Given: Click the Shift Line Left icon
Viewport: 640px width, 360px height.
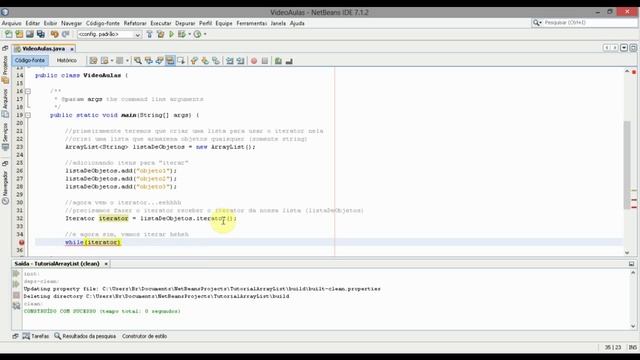Looking at the screenshot, I should [230, 61].
